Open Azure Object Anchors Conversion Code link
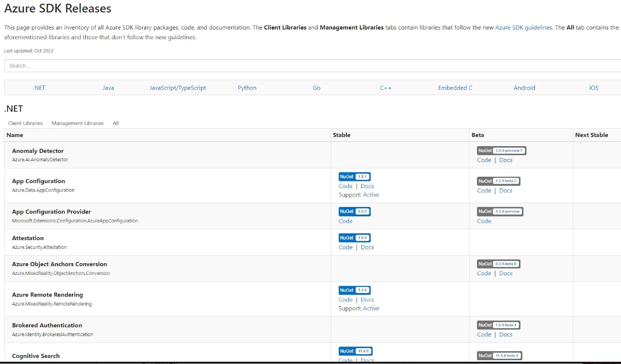This screenshot has height=364, width=621. point(484,273)
